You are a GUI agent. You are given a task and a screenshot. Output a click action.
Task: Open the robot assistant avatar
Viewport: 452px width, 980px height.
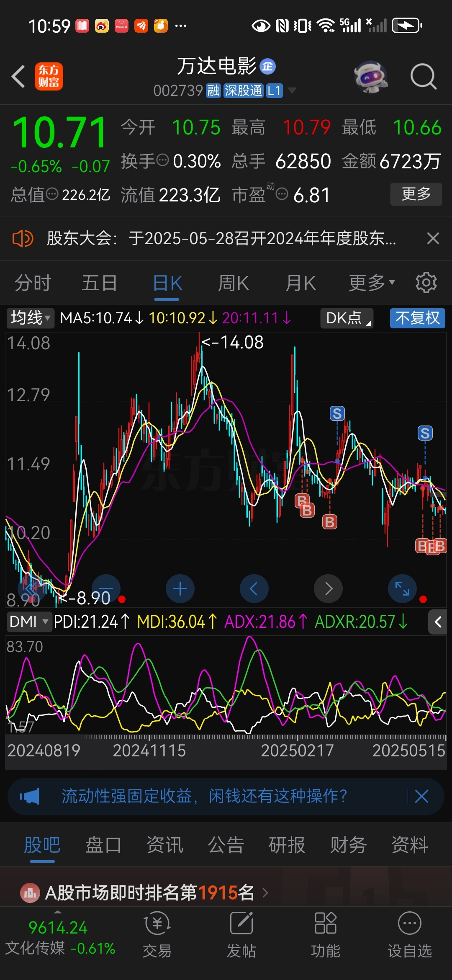click(x=370, y=76)
